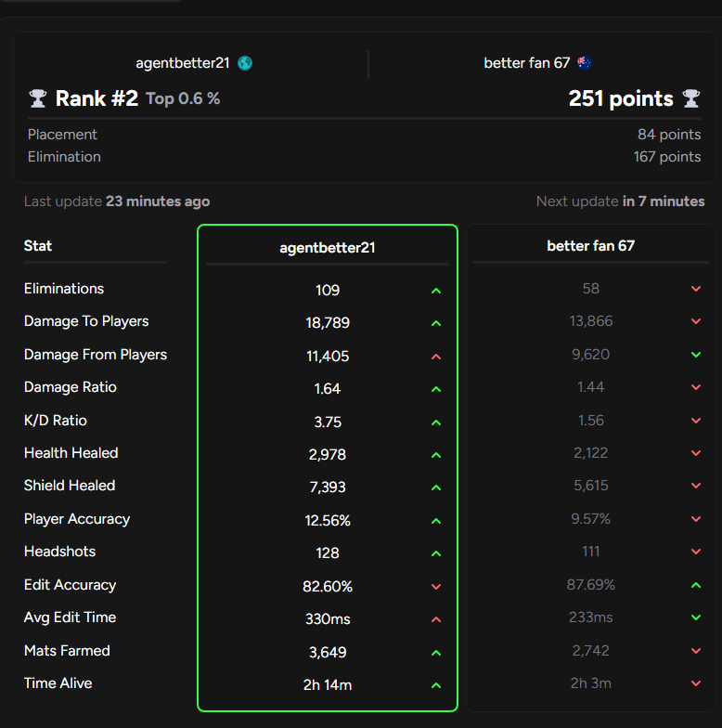Click the green up arrow for better fan 67 Edit Accuracy
The width and height of the screenshot is (722, 728).
tap(696, 585)
